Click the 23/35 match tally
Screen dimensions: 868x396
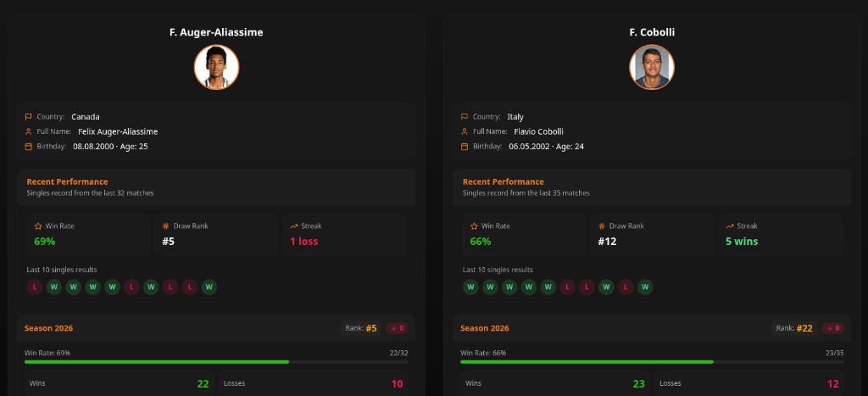click(x=834, y=353)
